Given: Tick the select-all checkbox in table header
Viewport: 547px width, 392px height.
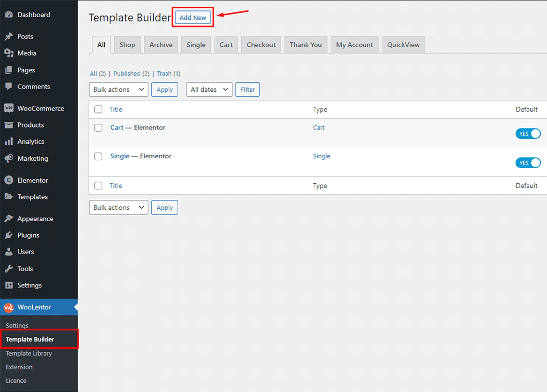Looking at the screenshot, I should [98, 109].
